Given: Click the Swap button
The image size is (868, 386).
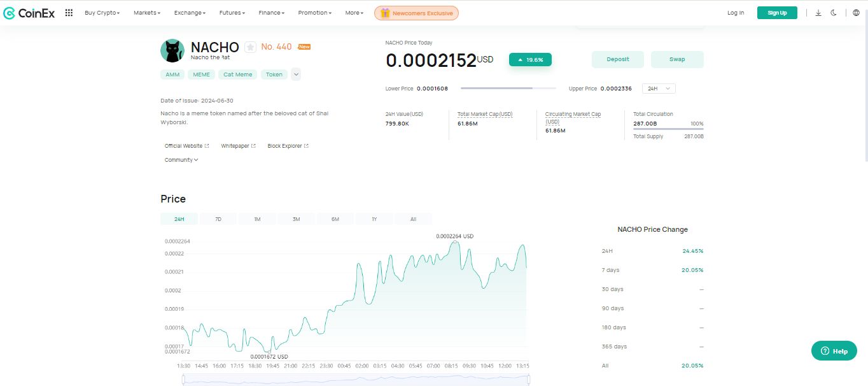Looking at the screenshot, I should click(677, 59).
